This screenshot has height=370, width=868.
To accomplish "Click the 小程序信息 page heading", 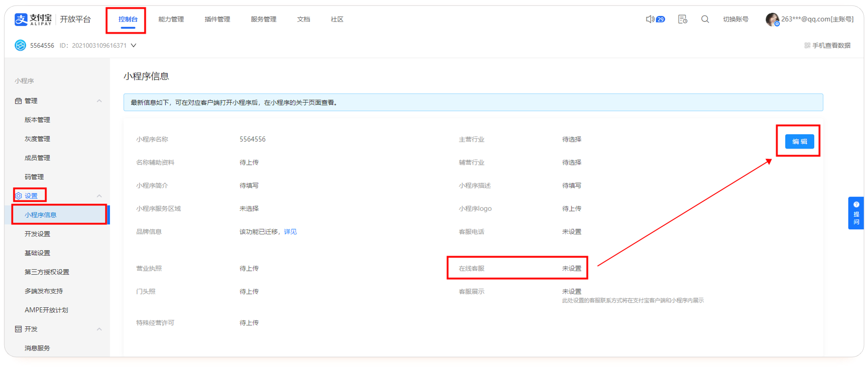I will 147,76.
